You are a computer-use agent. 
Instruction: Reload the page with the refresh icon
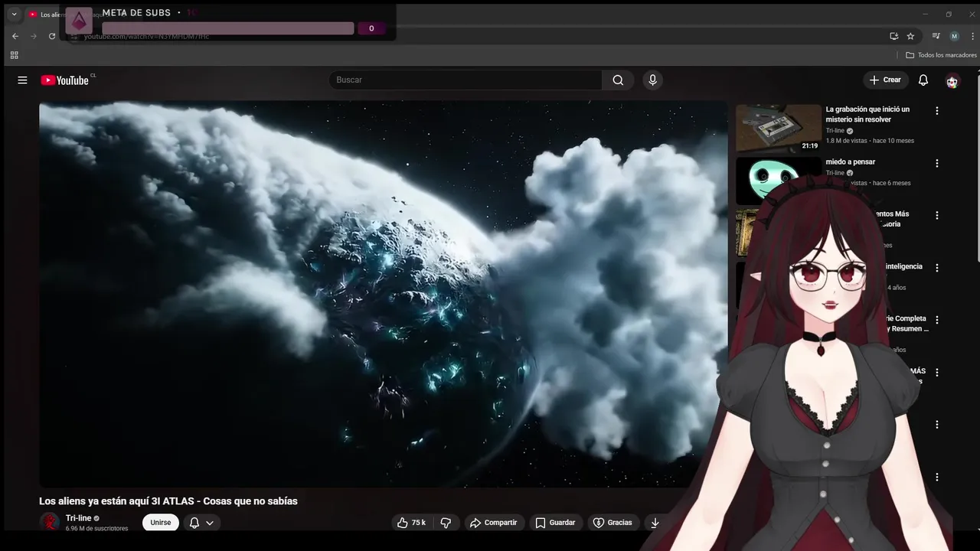52,36
